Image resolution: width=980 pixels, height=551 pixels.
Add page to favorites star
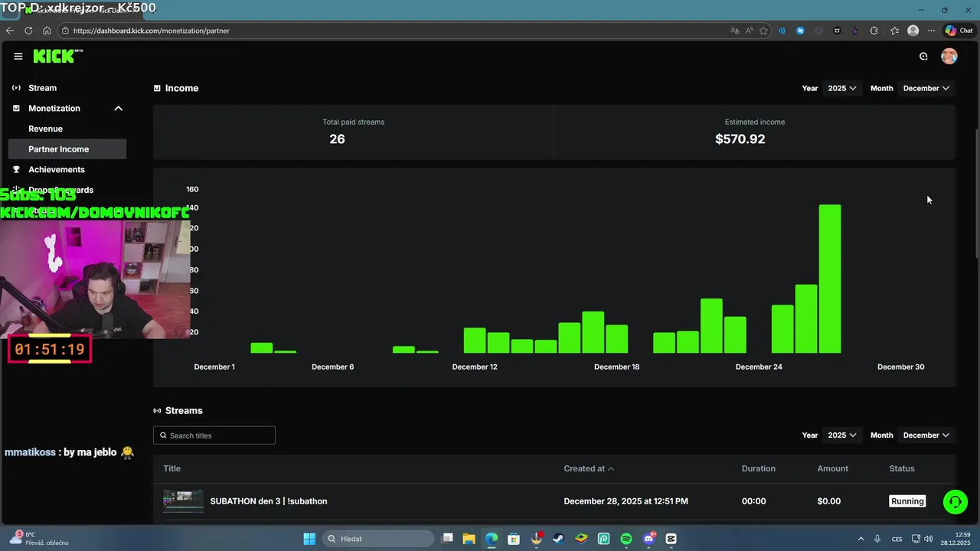763,31
